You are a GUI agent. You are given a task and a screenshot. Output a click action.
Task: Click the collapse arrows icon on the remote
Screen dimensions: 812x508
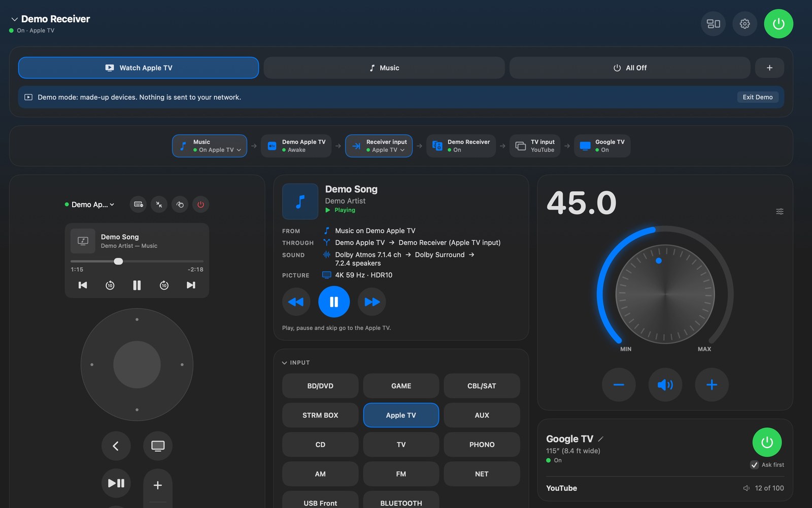159,204
